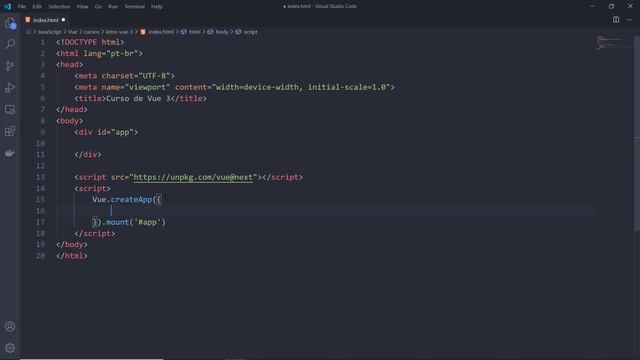Open the Source Control view
The height and width of the screenshot is (360, 640).
[10, 66]
